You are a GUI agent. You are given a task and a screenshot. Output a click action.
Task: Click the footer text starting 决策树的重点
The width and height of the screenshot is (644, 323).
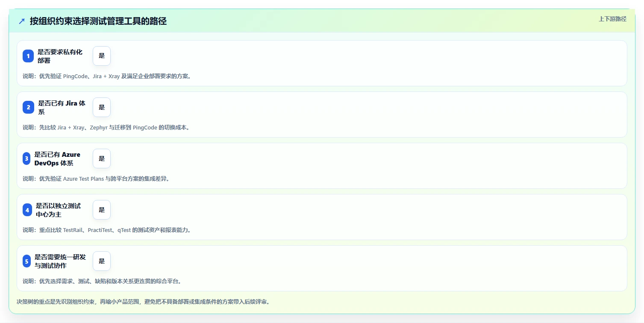(143, 302)
